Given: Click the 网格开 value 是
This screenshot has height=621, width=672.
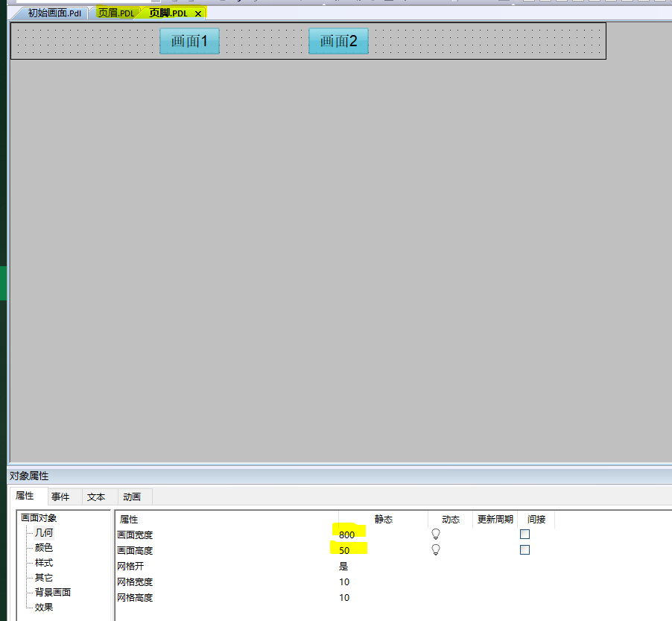Looking at the screenshot, I should coord(343,566).
